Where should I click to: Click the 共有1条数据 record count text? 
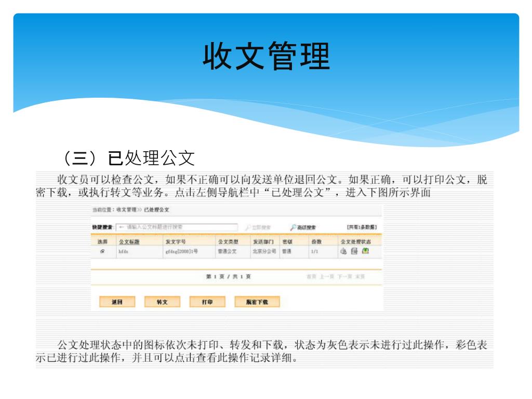click(362, 227)
